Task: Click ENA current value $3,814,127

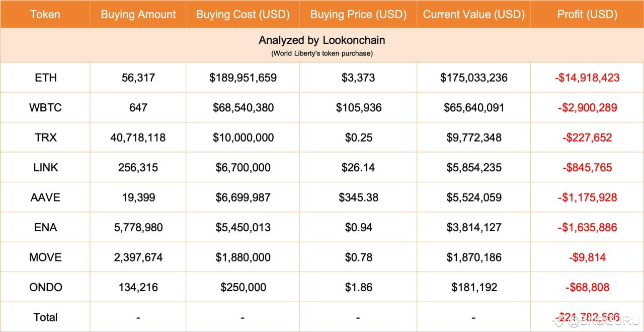Action: pyautogui.click(x=474, y=227)
